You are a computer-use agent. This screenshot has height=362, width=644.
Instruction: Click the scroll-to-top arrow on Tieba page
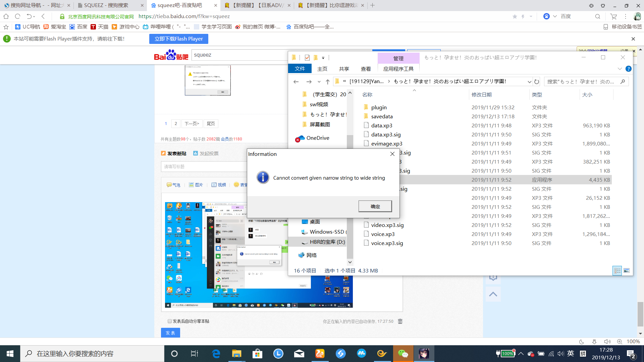coord(493,294)
